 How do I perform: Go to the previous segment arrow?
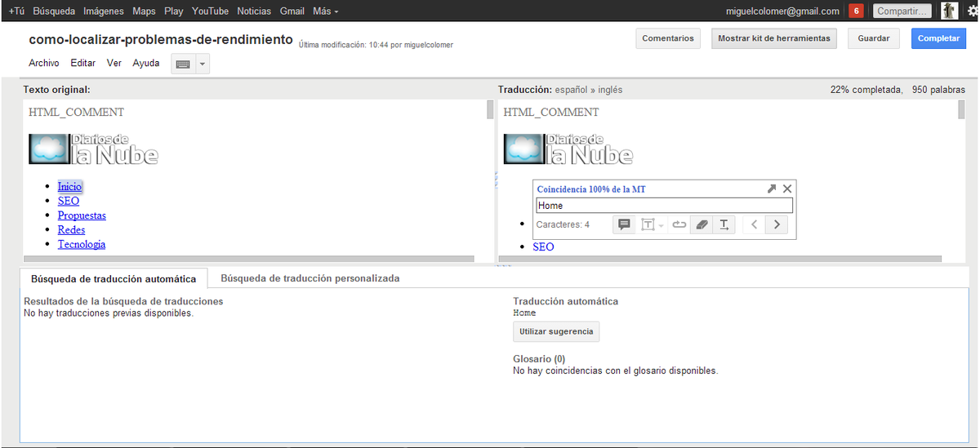coord(754,224)
